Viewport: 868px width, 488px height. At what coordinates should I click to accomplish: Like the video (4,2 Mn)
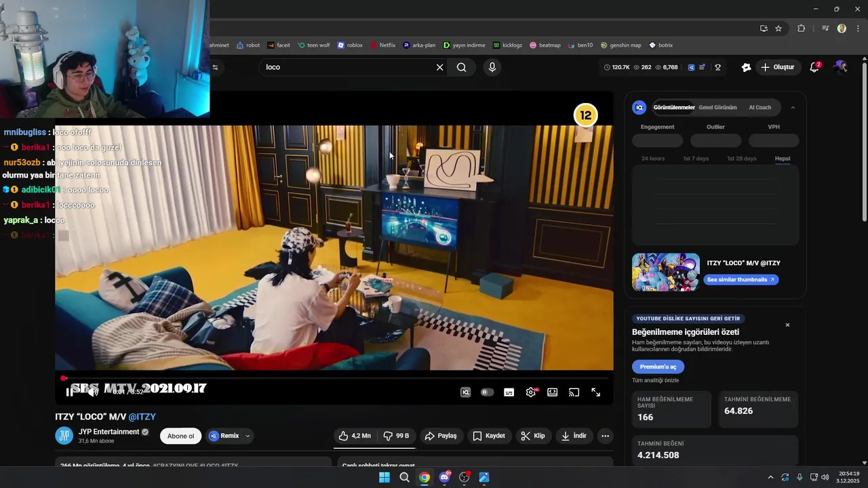(x=355, y=436)
